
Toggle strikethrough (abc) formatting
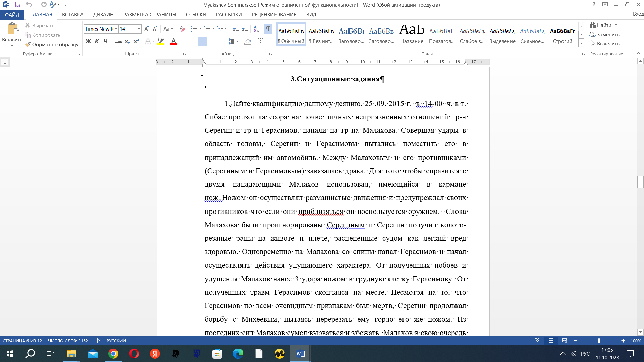click(x=119, y=41)
